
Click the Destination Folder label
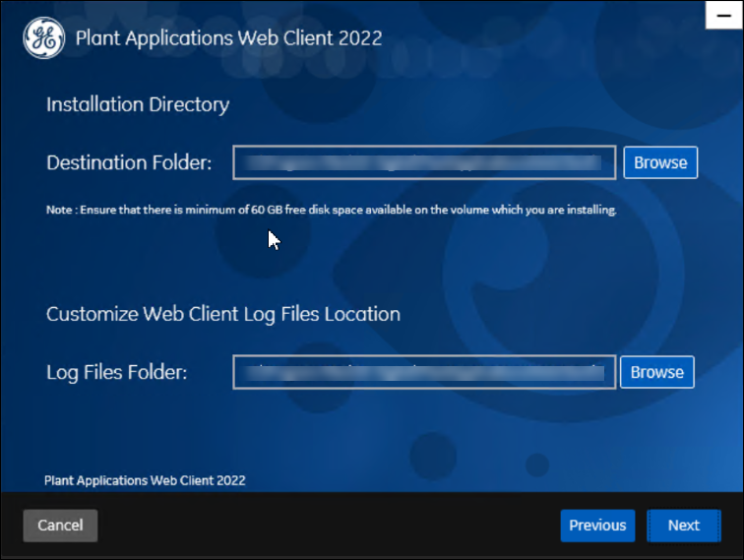(x=129, y=162)
